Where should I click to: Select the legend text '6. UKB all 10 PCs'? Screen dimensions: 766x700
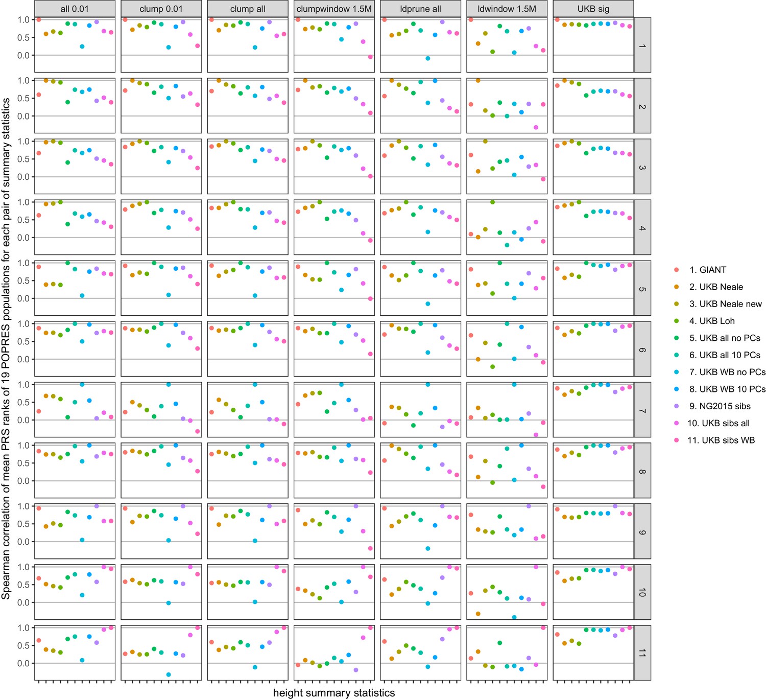pos(725,355)
